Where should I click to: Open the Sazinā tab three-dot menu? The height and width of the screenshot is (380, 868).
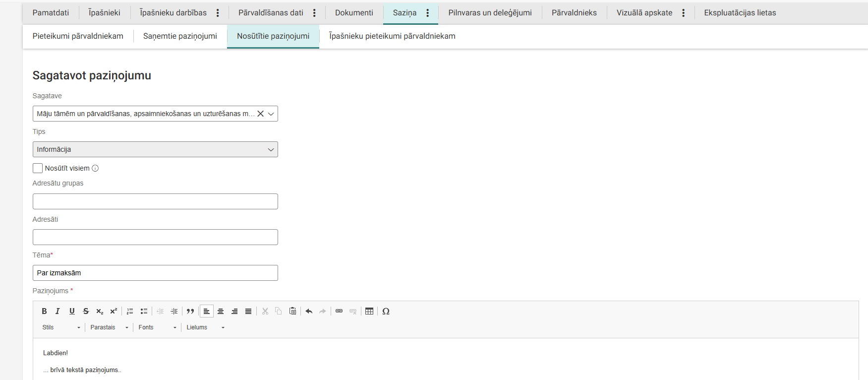click(x=428, y=13)
